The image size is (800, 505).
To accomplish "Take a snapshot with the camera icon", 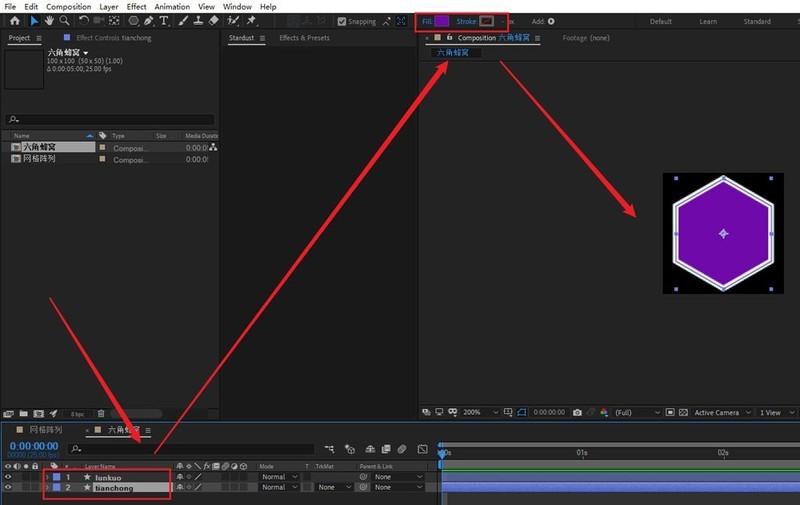I will (x=577, y=412).
